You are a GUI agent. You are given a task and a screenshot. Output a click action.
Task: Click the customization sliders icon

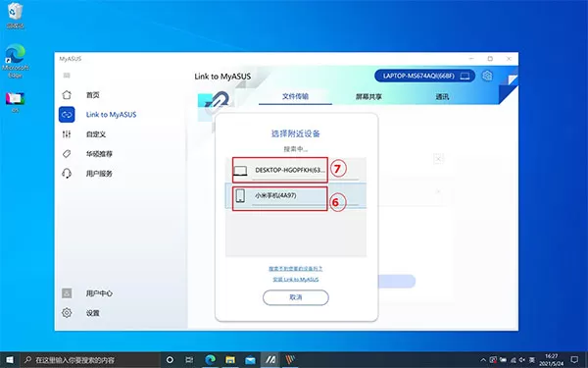coord(67,134)
